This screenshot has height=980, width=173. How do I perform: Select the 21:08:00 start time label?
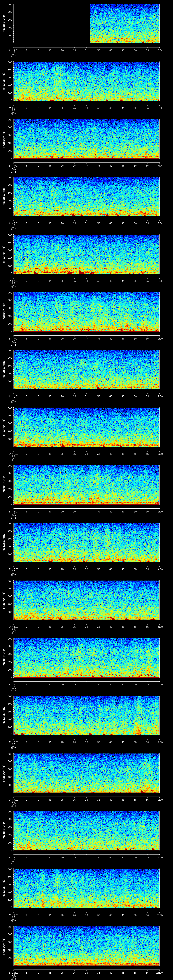pos(13,281)
